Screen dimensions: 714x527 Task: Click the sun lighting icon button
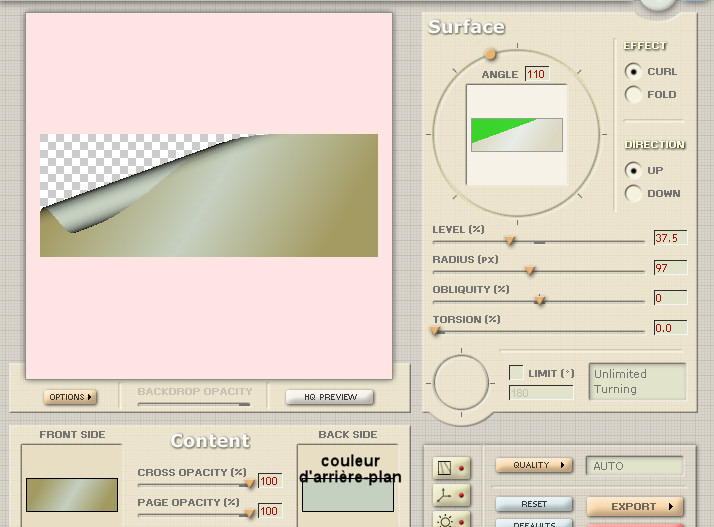[x=446, y=520]
